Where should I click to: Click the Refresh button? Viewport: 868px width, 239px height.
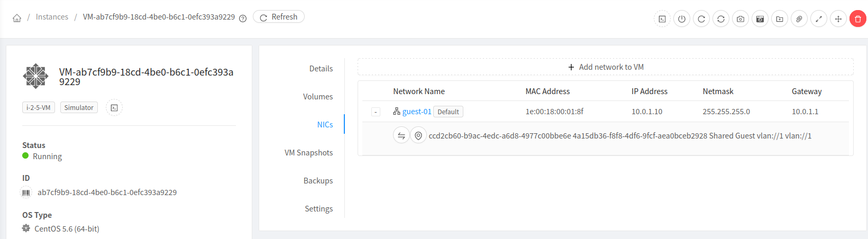click(279, 17)
